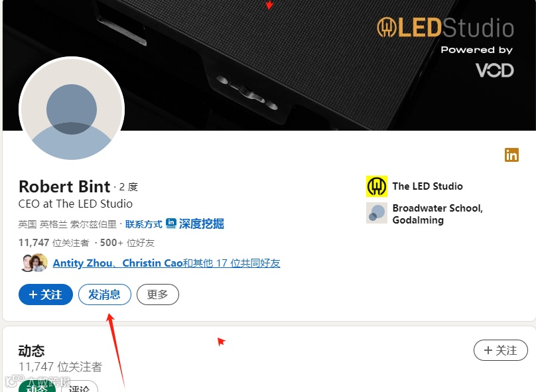Click the gold LinkedIn badge icon
The height and width of the screenshot is (392, 536).
point(511,155)
